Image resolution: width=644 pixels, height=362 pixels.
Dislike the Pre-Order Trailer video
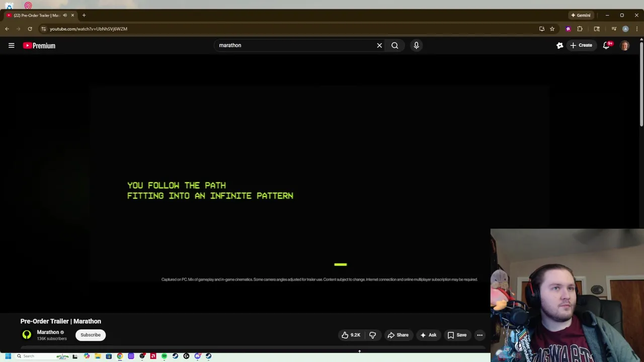tap(372, 335)
